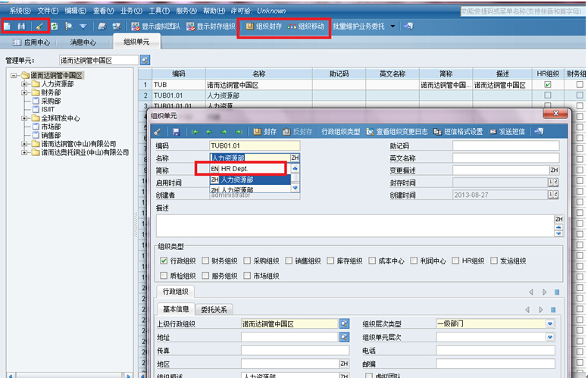Go to first record arrow in dialog
Screen dimensions: 588x378
[x=195, y=131]
